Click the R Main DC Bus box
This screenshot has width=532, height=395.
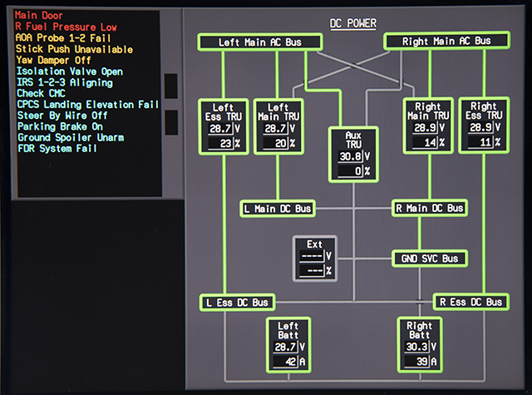430,208
